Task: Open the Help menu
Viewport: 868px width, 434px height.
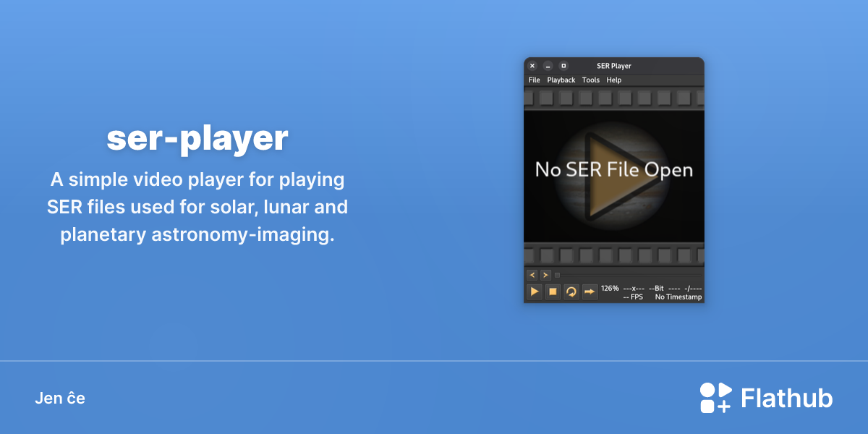Action: click(x=614, y=80)
